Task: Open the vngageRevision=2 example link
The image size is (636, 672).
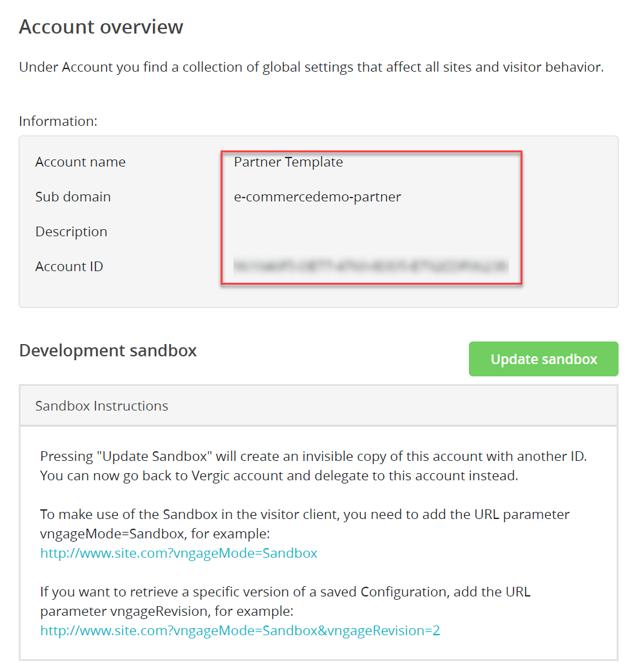Action: point(240,630)
